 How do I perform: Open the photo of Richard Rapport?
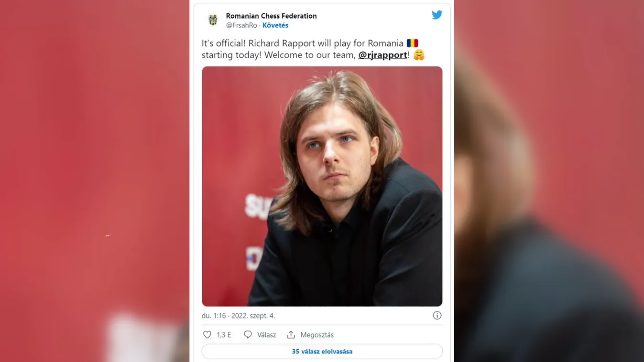click(x=322, y=186)
